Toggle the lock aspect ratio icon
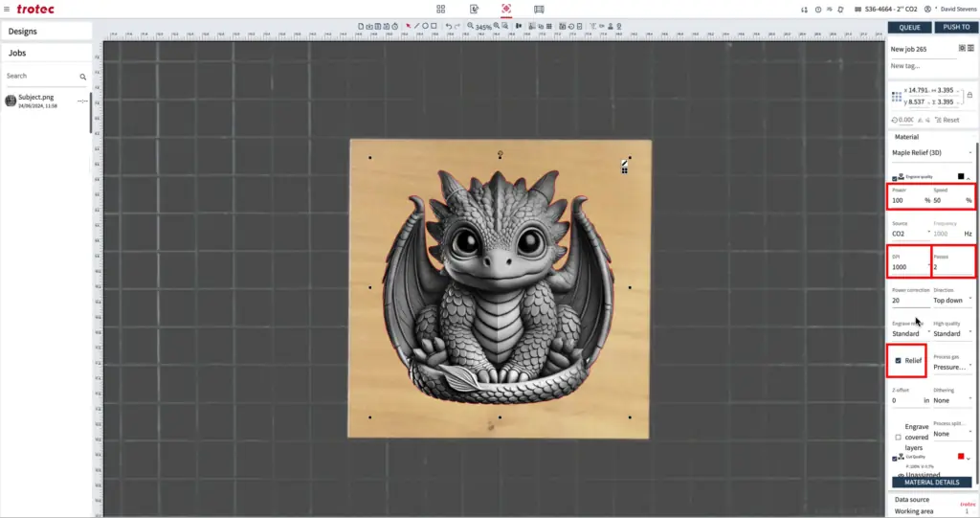980x518 pixels. coord(969,95)
